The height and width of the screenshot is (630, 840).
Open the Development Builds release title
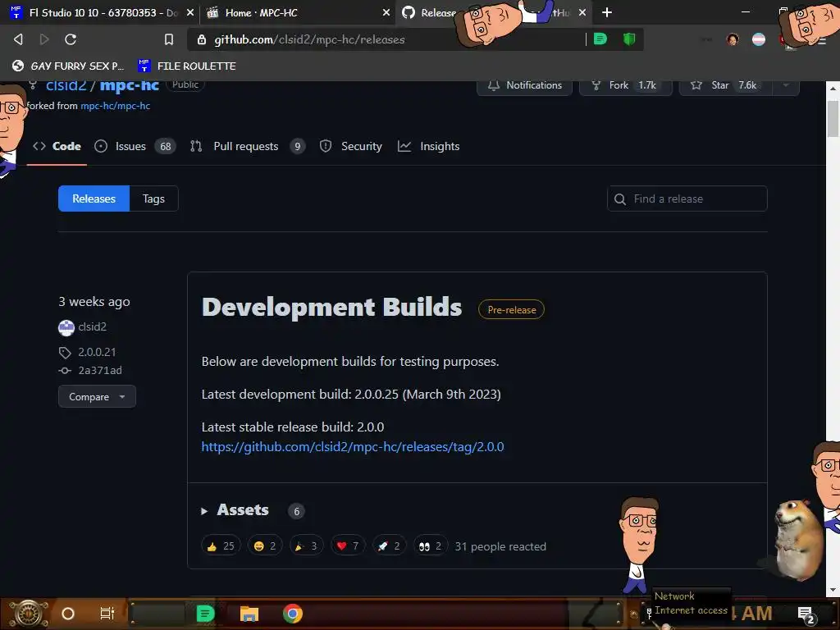[331, 308]
